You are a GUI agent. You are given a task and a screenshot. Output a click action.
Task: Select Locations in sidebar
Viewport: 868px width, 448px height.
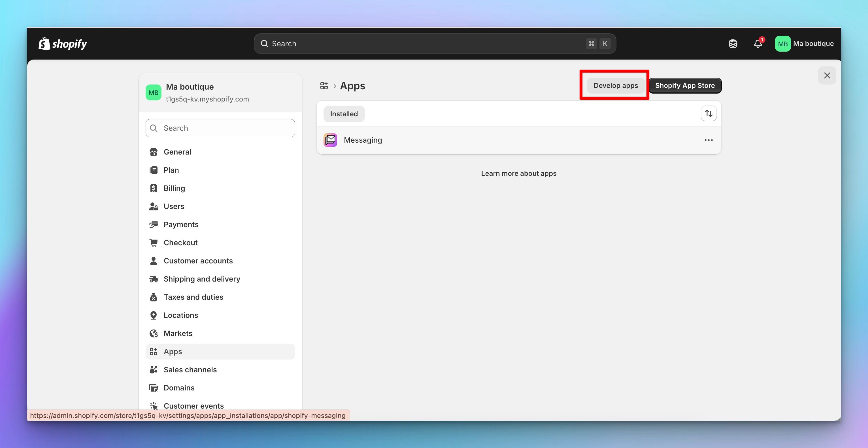(x=220, y=315)
